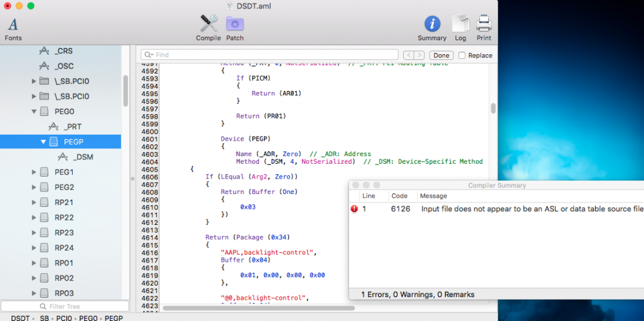
Task: Click DSDT in the bottom path bar
Action: 20,318
